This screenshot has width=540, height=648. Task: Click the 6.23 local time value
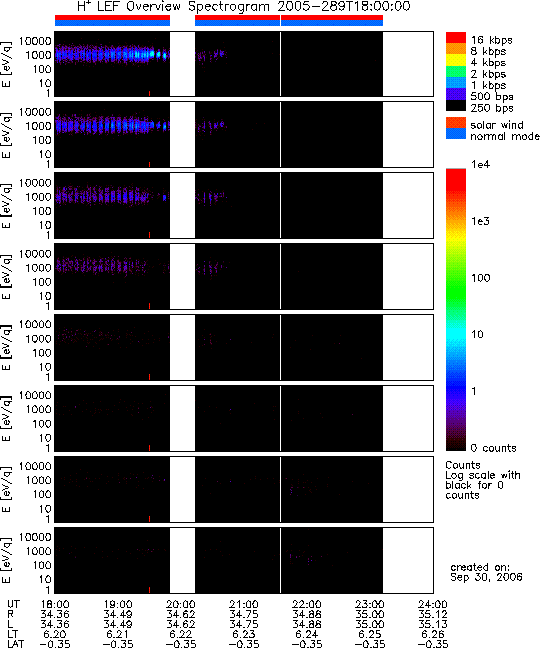tap(244, 634)
